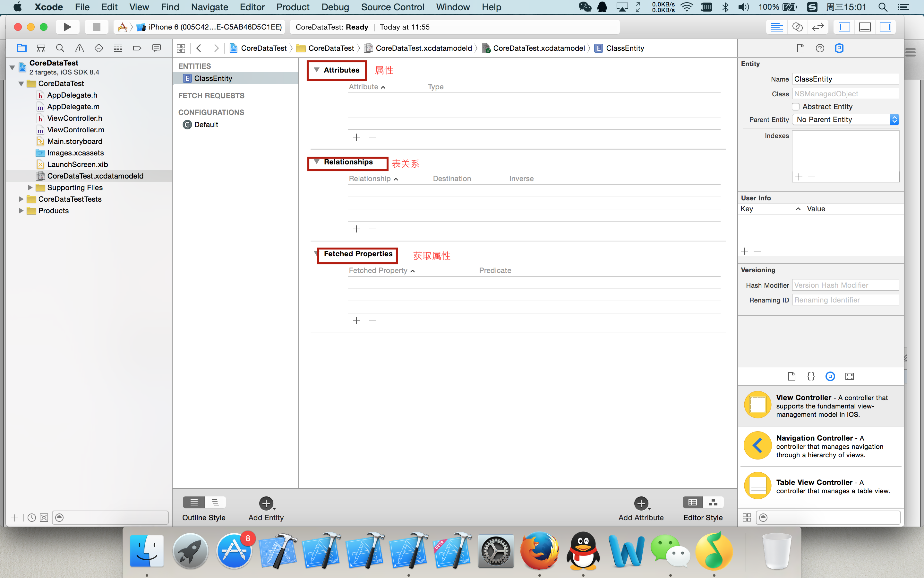Show the Object library

click(x=830, y=377)
